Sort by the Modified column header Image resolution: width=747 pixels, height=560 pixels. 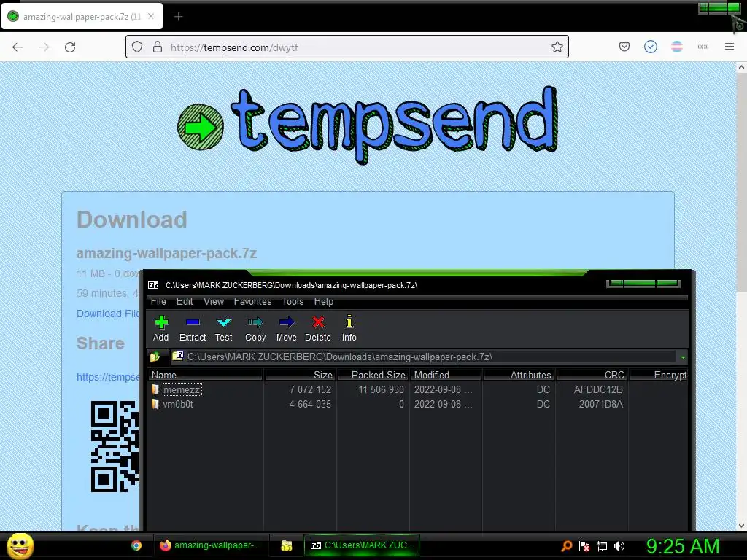(x=446, y=375)
